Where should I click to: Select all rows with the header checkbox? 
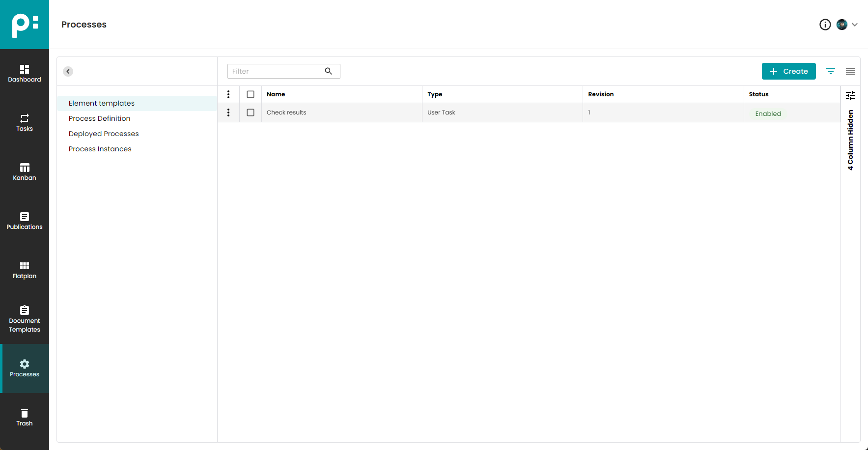[x=251, y=94]
